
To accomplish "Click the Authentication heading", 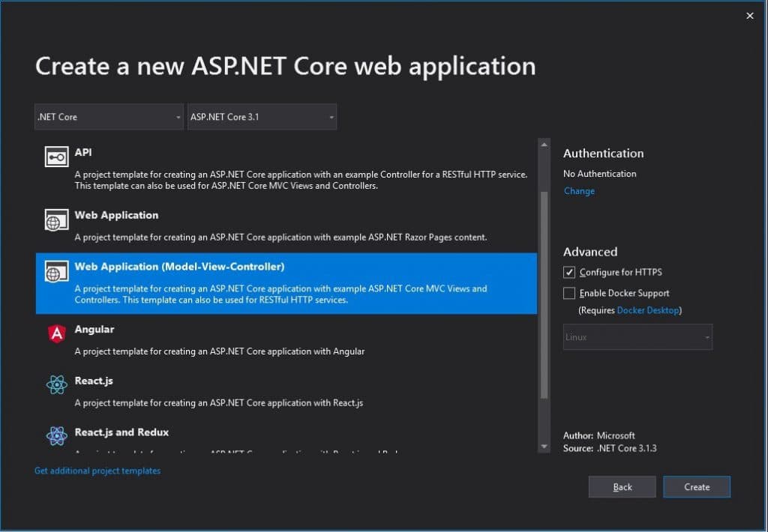I will pyautogui.click(x=604, y=153).
